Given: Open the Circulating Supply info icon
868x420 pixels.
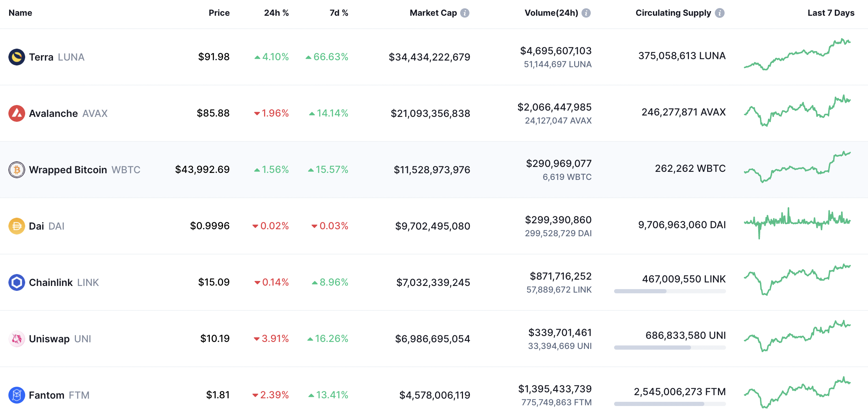Looking at the screenshot, I should coord(720,13).
